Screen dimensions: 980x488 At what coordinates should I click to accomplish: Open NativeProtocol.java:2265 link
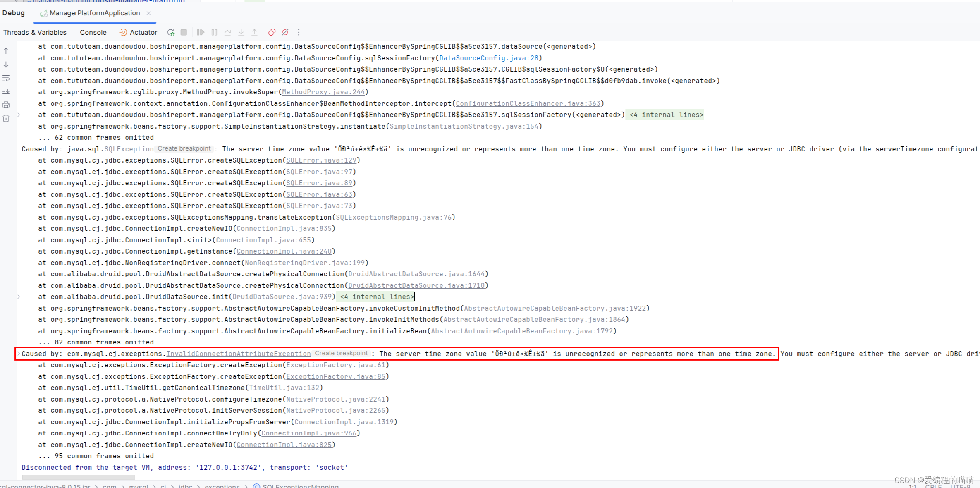pyautogui.click(x=335, y=411)
